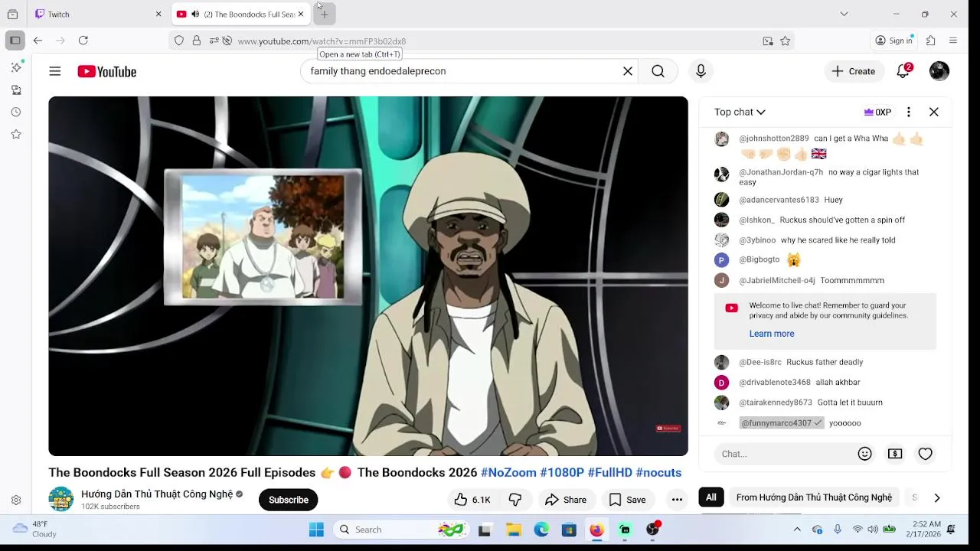Select The Boondocks YouTube tab
Screen dimensions: 980x551
pos(241,14)
